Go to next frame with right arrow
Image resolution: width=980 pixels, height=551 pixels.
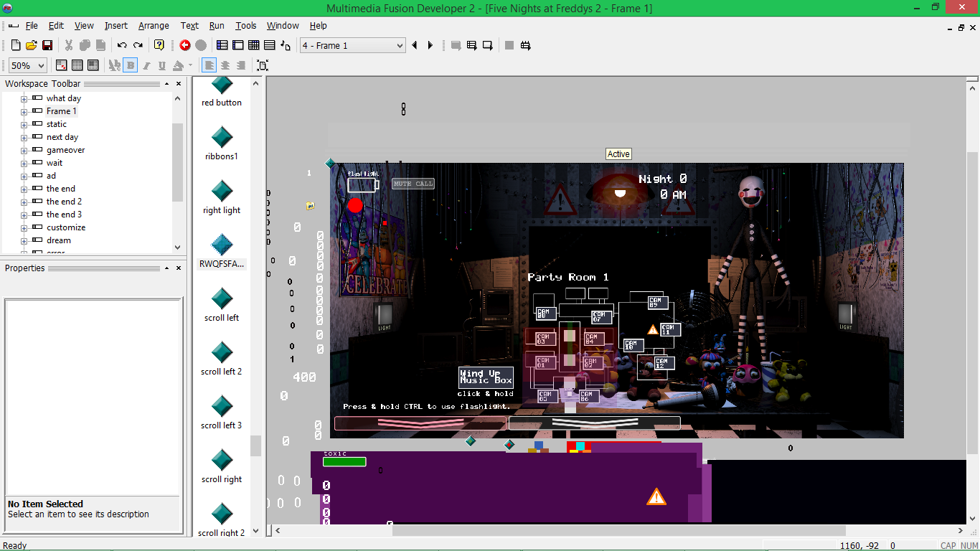[x=430, y=45]
